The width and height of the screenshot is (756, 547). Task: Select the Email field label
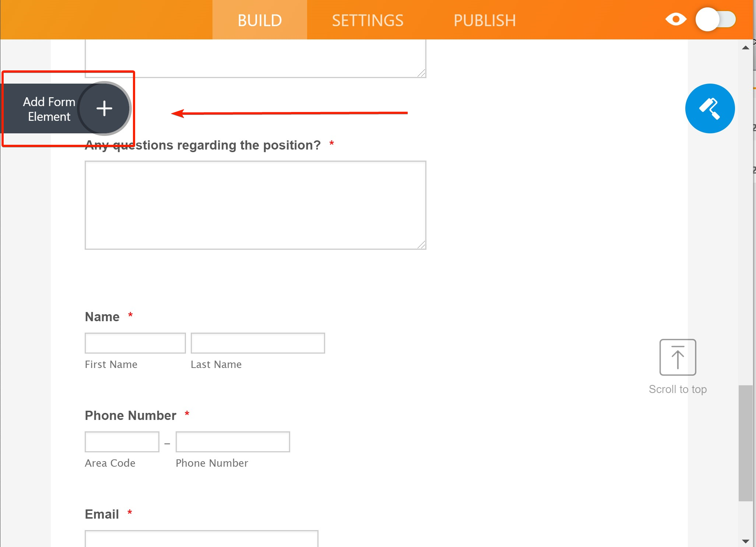pos(102,514)
